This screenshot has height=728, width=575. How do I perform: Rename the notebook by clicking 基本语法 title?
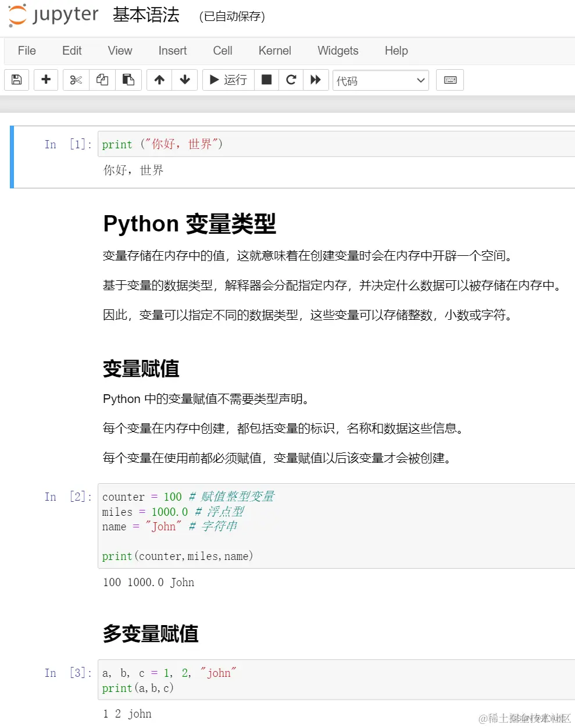point(144,16)
